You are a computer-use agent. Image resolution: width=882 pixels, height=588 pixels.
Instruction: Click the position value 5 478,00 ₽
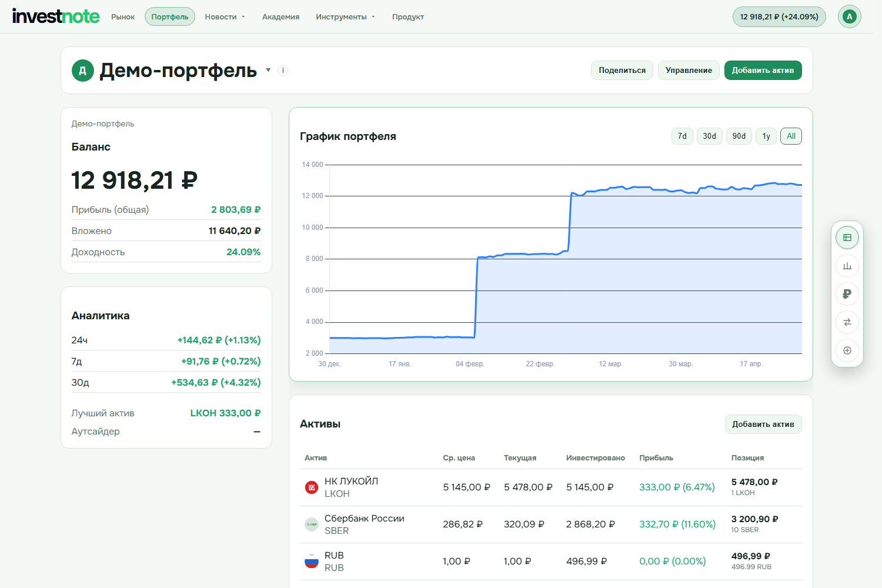pyautogui.click(x=754, y=482)
